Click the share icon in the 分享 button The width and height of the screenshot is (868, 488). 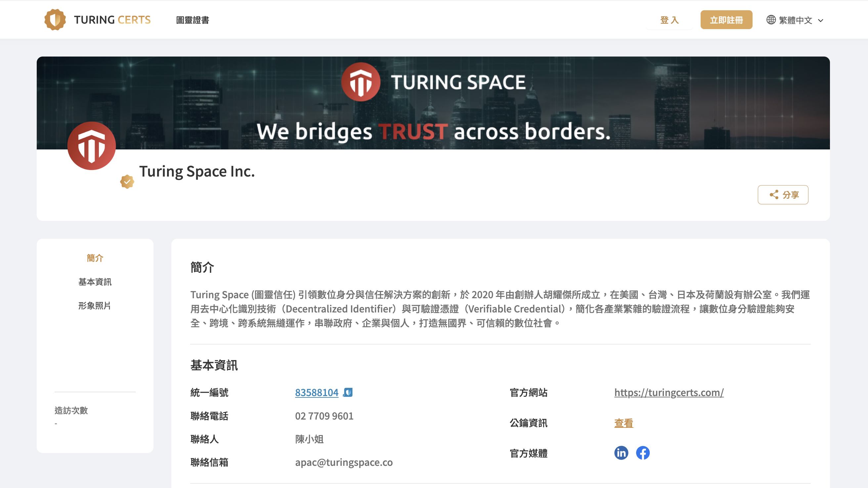(x=774, y=195)
